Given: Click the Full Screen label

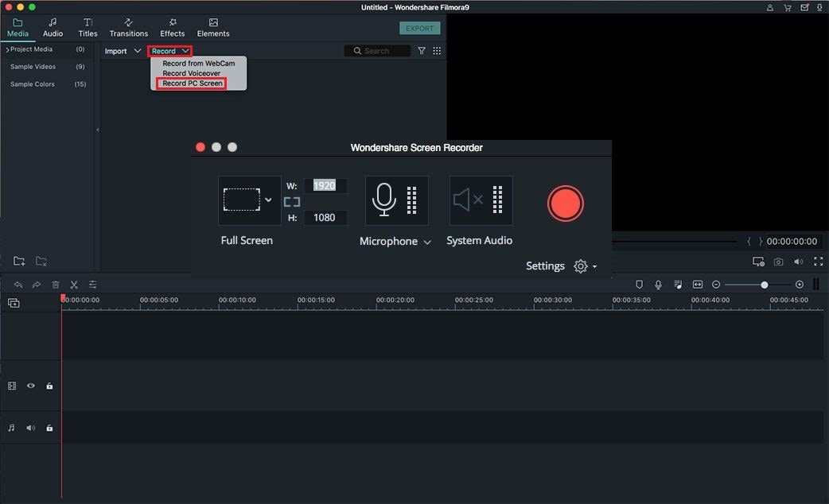Looking at the screenshot, I should [247, 240].
